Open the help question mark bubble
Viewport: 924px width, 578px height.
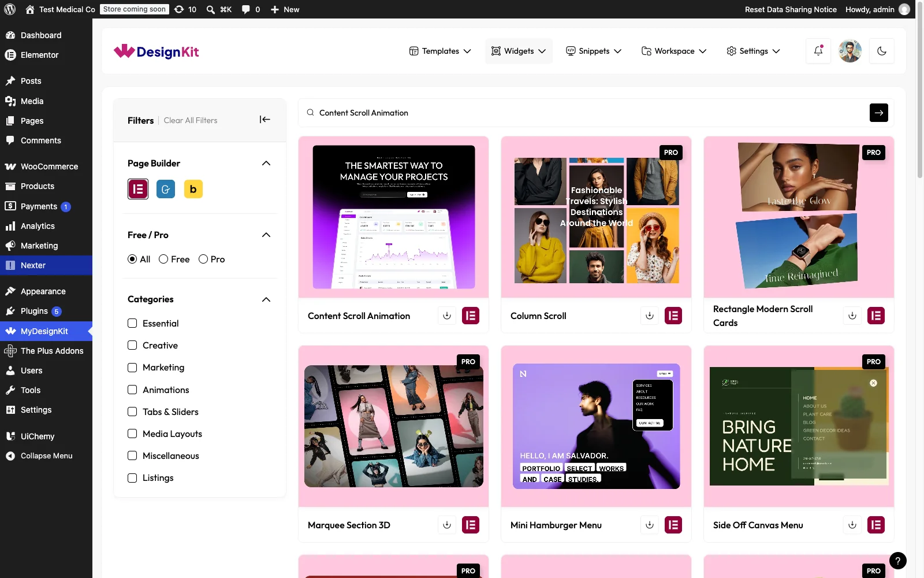pos(898,561)
